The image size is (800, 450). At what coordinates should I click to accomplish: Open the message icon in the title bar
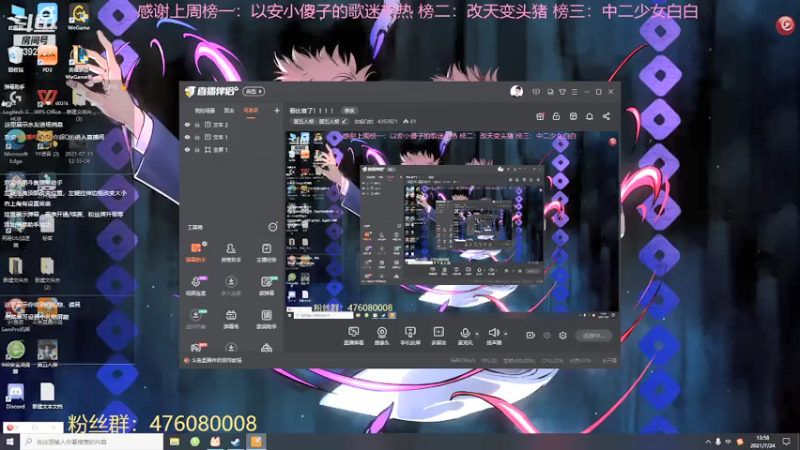pyautogui.click(x=536, y=92)
